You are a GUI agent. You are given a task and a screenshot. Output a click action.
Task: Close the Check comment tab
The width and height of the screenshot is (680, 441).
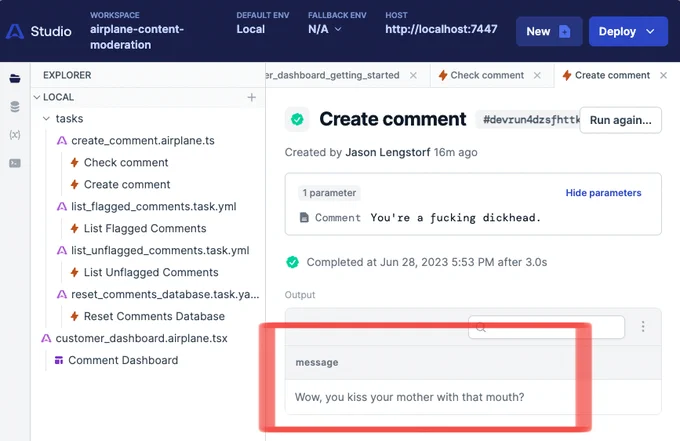537,75
